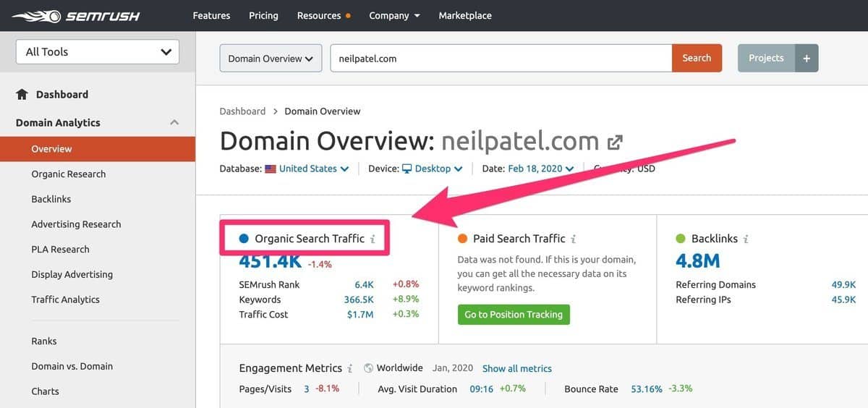Click orange notification dot beside Resources
The image size is (868, 408).
349,16
